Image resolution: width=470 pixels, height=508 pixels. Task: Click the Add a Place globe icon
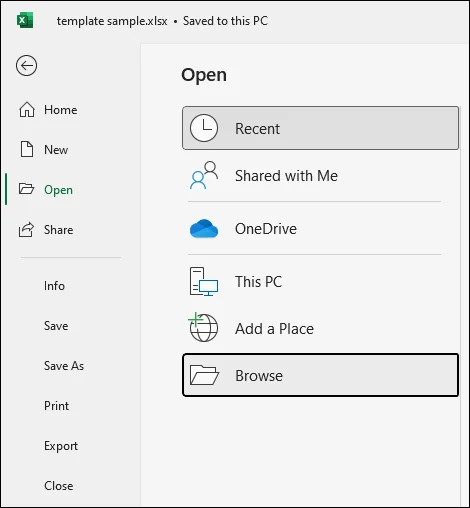tap(203, 327)
